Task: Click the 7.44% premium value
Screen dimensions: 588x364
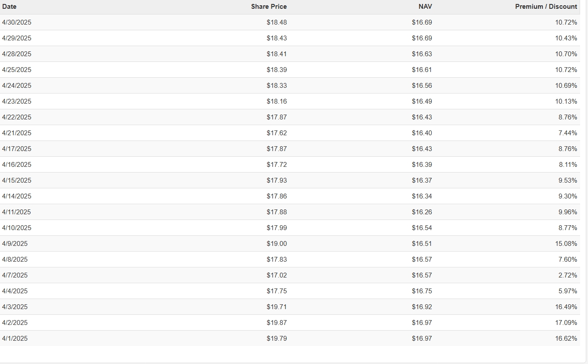Action: click(x=568, y=133)
